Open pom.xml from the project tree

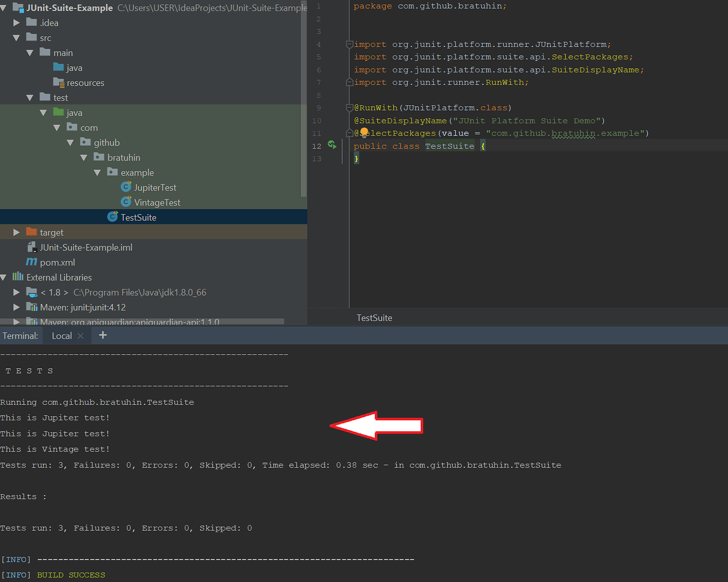(x=57, y=262)
